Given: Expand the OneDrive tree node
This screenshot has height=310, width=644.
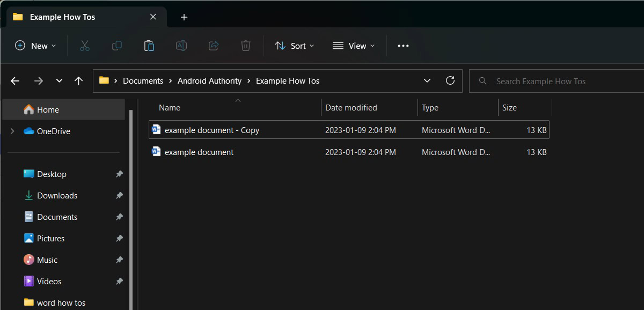Looking at the screenshot, I should pos(12,131).
